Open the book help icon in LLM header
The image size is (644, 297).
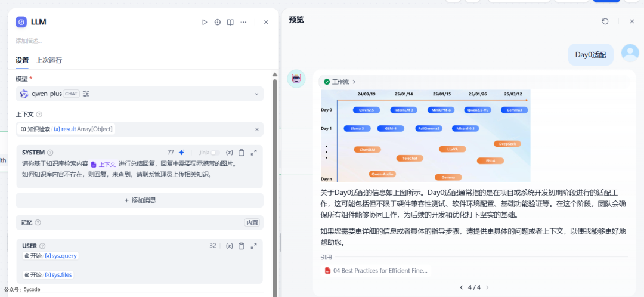click(x=230, y=22)
